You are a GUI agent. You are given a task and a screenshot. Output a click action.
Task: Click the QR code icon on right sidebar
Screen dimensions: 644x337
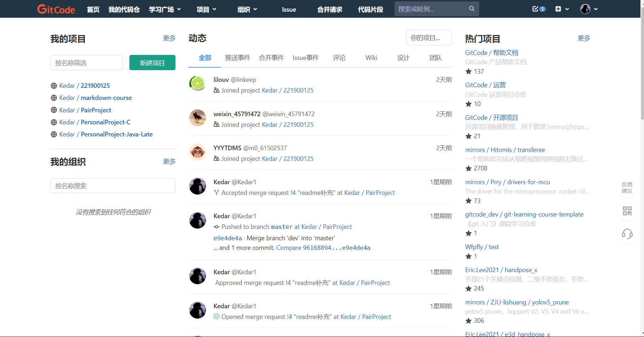(x=627, y=211)
